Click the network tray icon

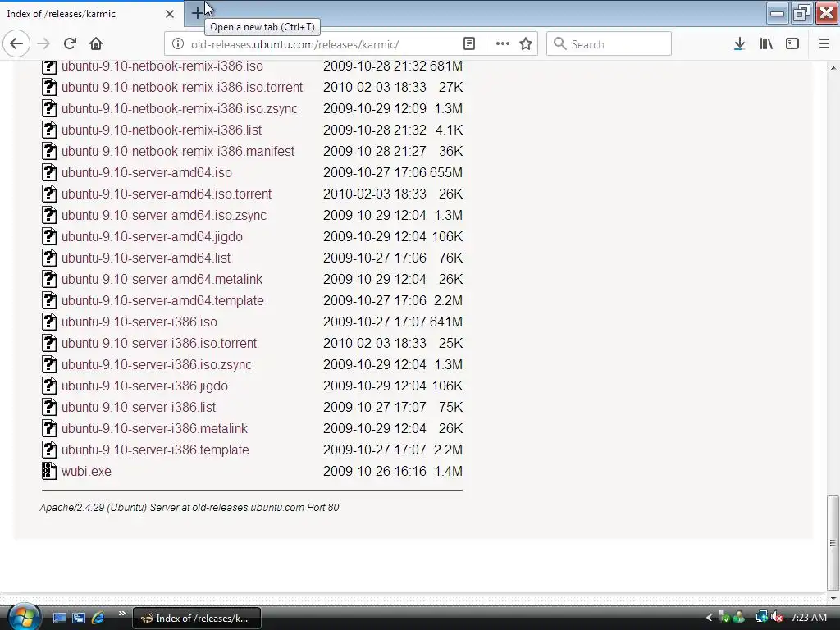pyautogui.click(x=761, y=618)
